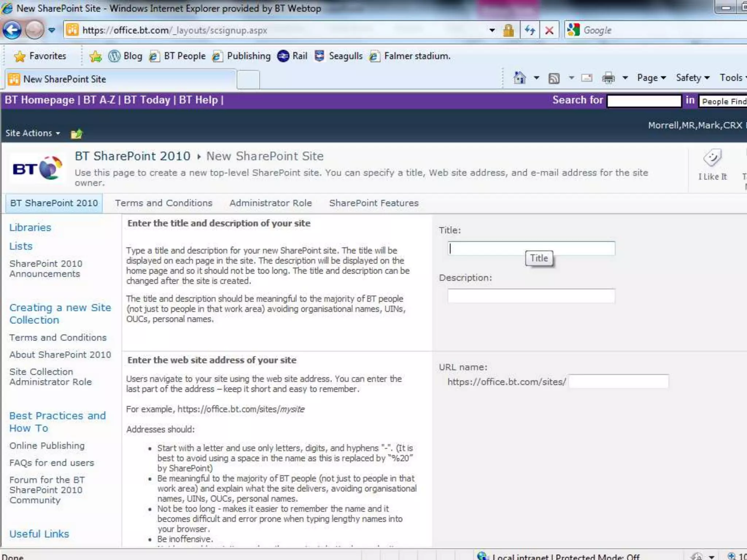Image resolution: width=747 pixels, height=560 pixels.
Task: Click the Refresh page icon
Action: pyautogui.click(x=530, y=30)
